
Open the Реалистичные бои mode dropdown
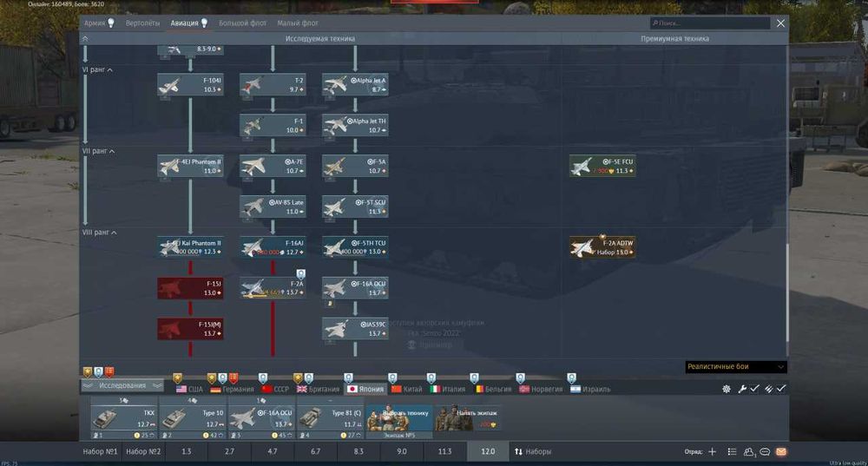point(736,366)
